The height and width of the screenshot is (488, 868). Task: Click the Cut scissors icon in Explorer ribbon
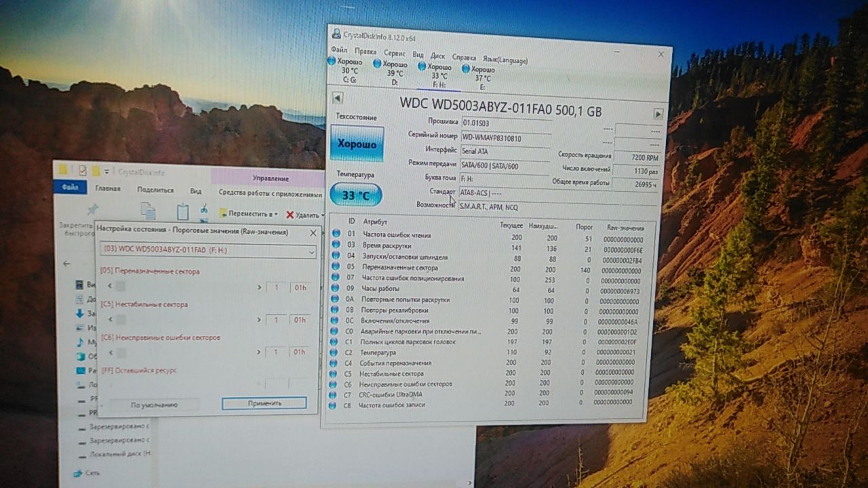coord(203,210)
